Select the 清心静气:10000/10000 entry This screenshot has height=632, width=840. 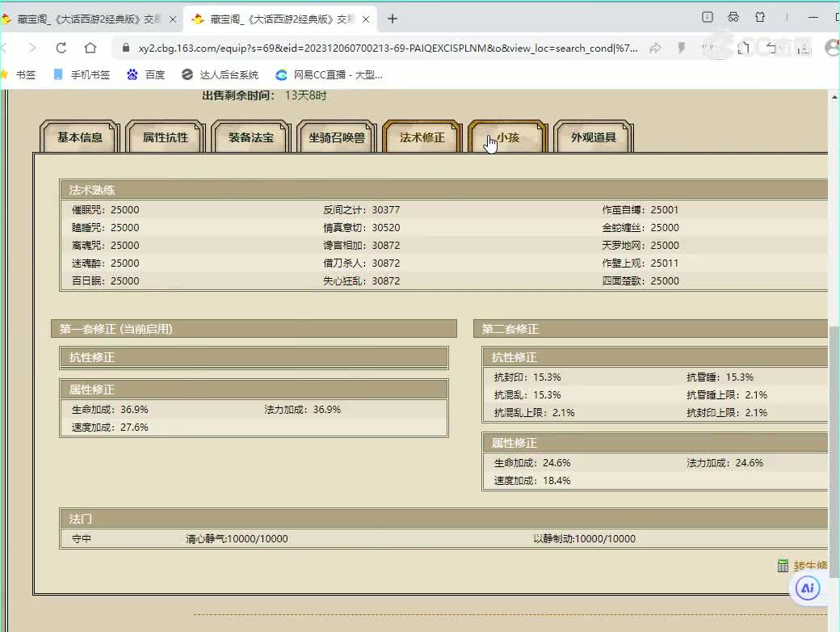pyautogui.click(x=237, y=538)
